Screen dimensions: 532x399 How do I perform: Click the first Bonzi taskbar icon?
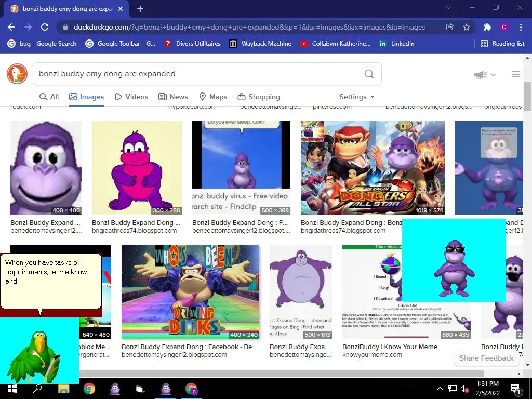pos(115,389)
